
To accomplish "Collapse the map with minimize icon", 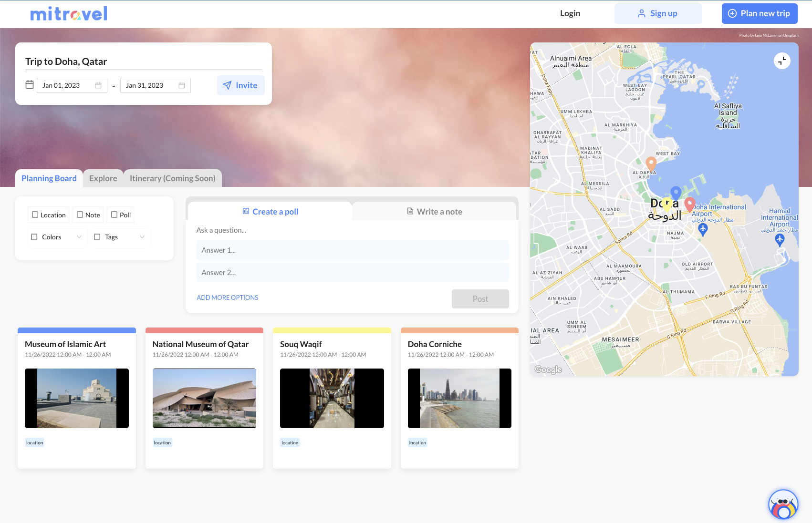I will tap(782, 61).
